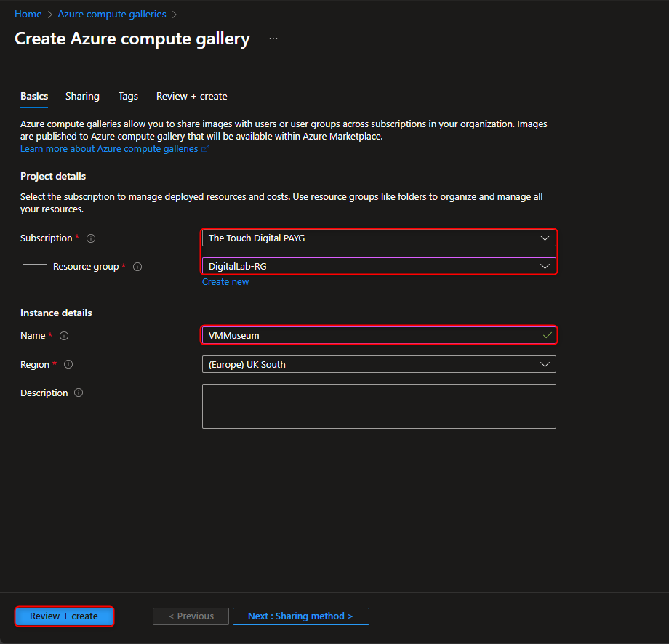Expand the Resource group dropdown
The image size is (669, 644).
(x=545, y=266)
